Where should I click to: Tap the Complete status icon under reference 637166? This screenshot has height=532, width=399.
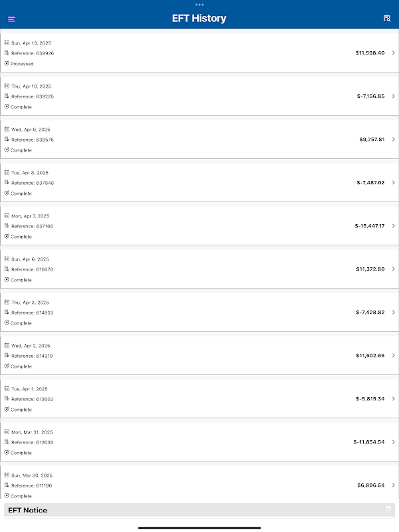pos(7,237)
